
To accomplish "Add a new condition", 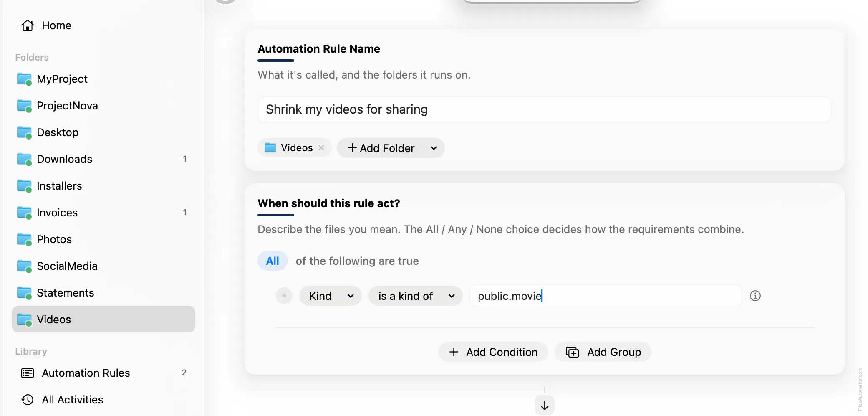I will [x=493, y=352].
